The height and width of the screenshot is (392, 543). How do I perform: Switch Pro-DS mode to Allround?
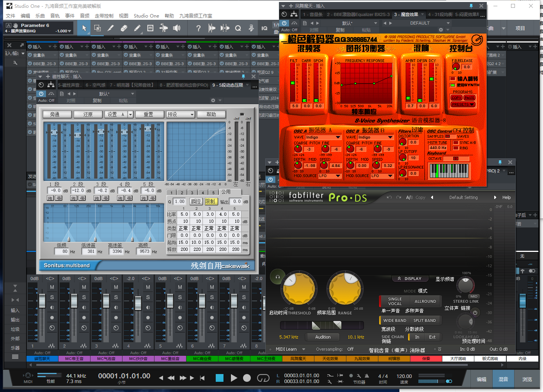[x=425, y=301]
